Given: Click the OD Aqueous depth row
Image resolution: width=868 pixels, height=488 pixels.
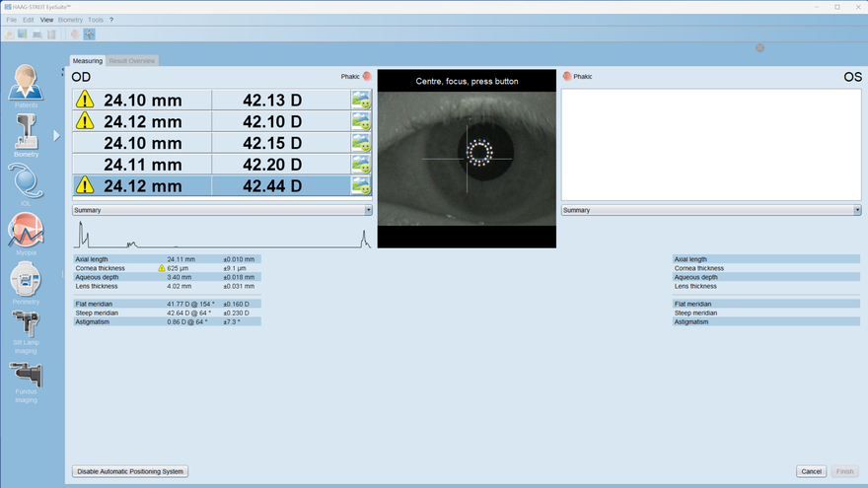Looking at the screenshot, I should click(167, 277).
